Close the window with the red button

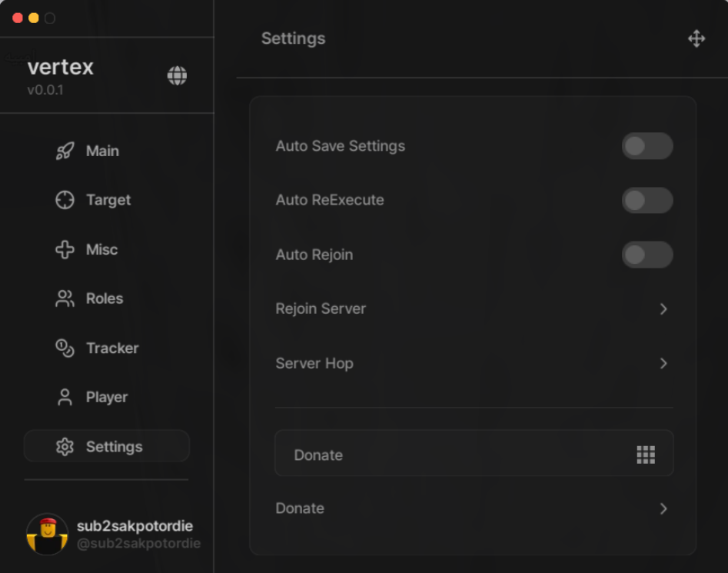18,18
